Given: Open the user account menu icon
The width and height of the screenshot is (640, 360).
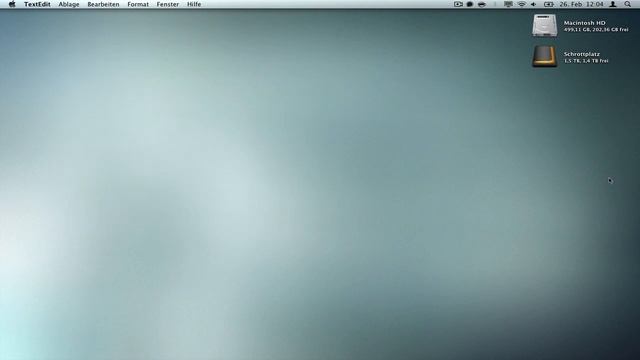Looking at the screenshot, I should tap(613, 4).
